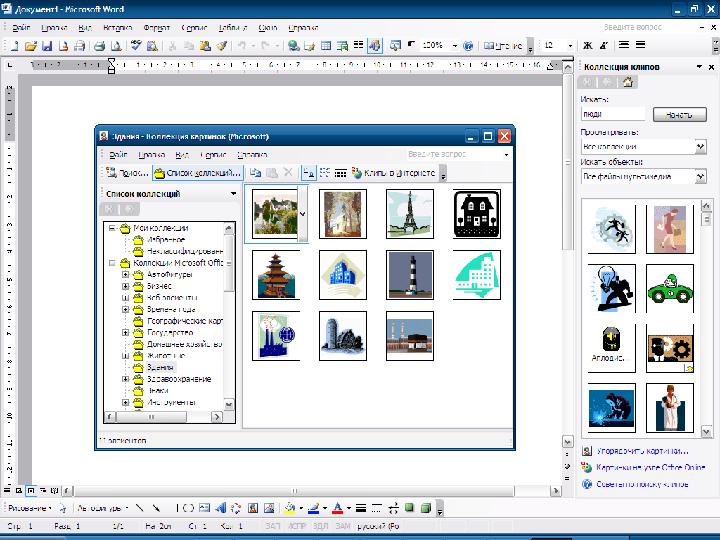
Task: Click the Copy icon in clip organizer toolbar
Action: point(255,173)
